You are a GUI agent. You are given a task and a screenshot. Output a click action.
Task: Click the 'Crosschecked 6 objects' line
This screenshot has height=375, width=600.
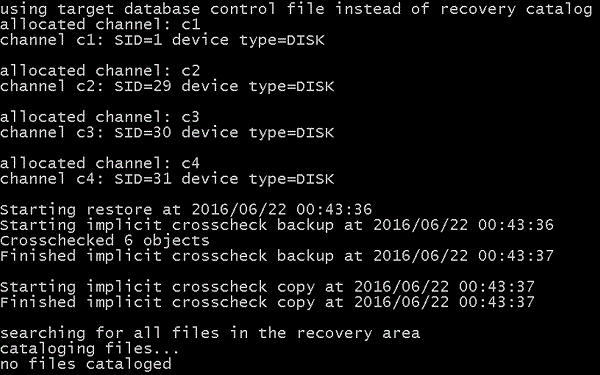coord(105,241)
